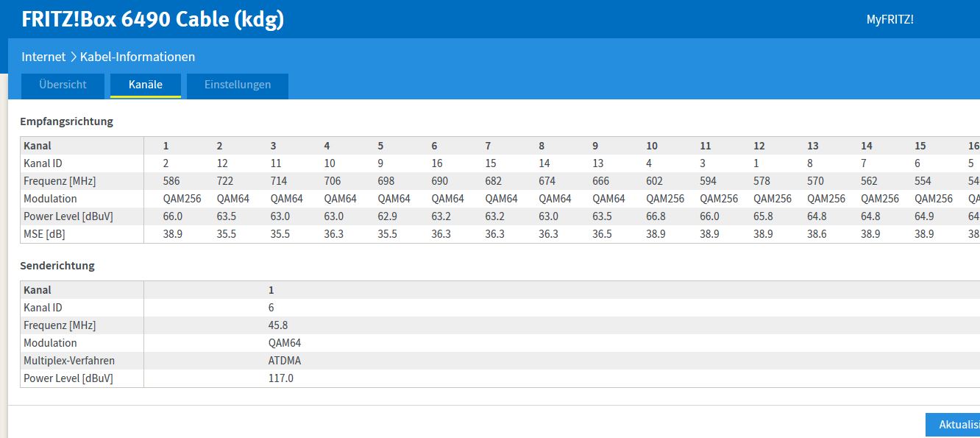This screenshot has width=980, height=438.
Task: Click the Aktualisieren button
Action: click(953, 425)
